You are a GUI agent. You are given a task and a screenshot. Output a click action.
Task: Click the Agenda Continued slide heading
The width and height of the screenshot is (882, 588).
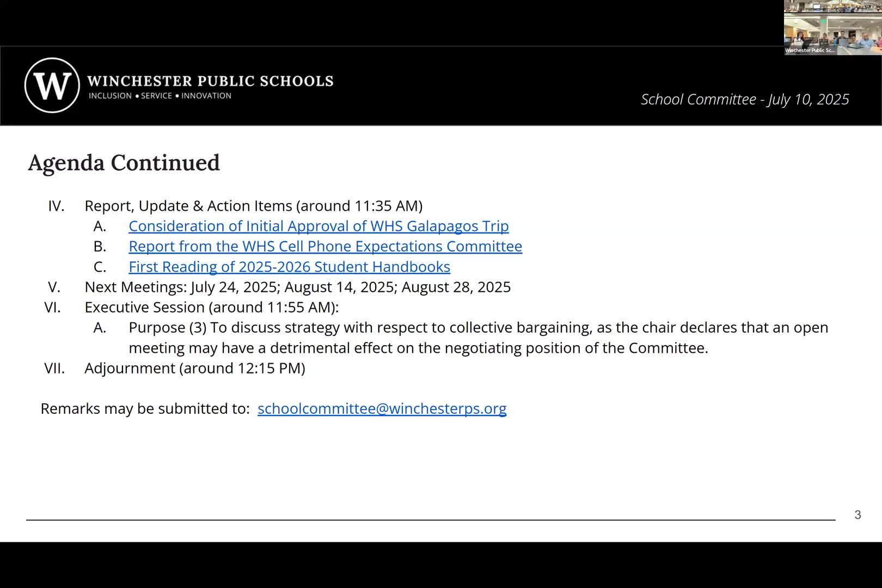coord(124,163)
